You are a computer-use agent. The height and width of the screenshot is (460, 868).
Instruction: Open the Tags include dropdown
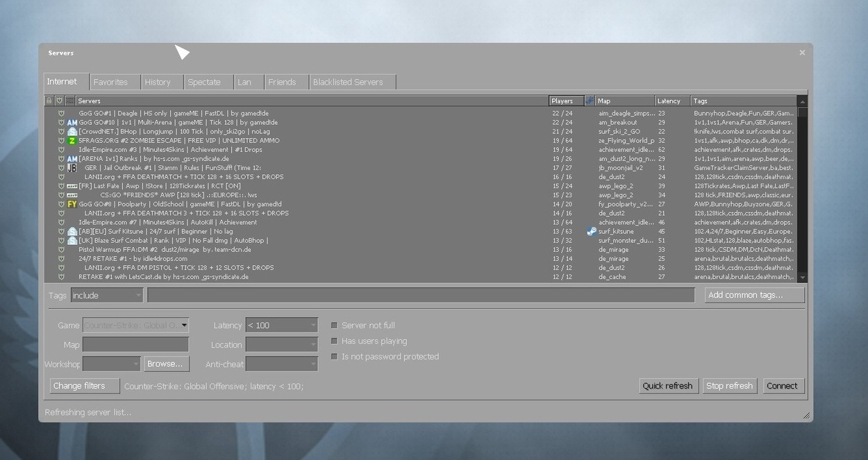coord(107,296)
